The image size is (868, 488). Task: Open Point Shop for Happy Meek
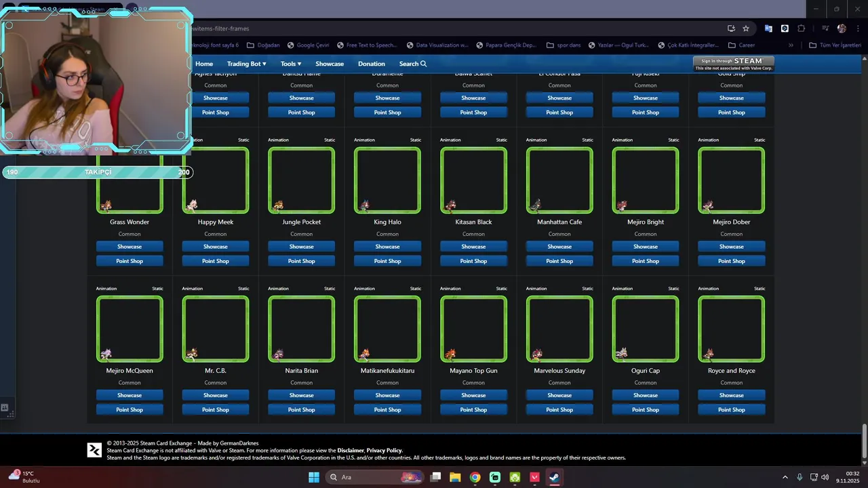coord(216,261)
